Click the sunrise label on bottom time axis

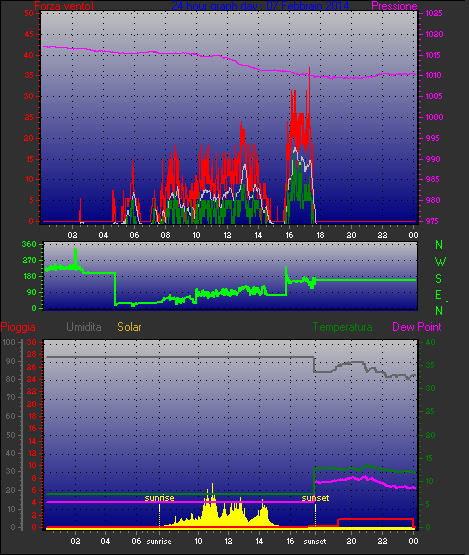pyautogui.click(x=159, y=541)
